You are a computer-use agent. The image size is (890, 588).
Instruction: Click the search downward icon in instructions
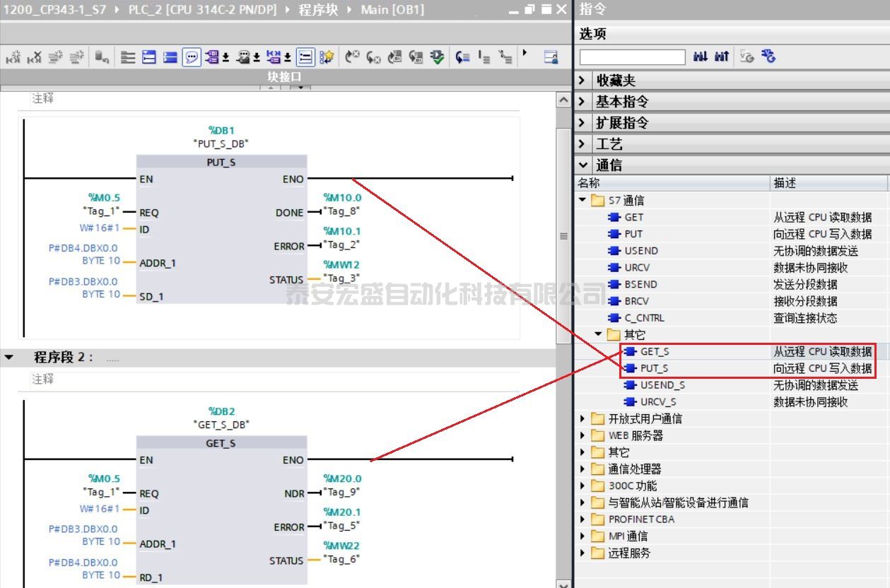click(x=701, y=57)
